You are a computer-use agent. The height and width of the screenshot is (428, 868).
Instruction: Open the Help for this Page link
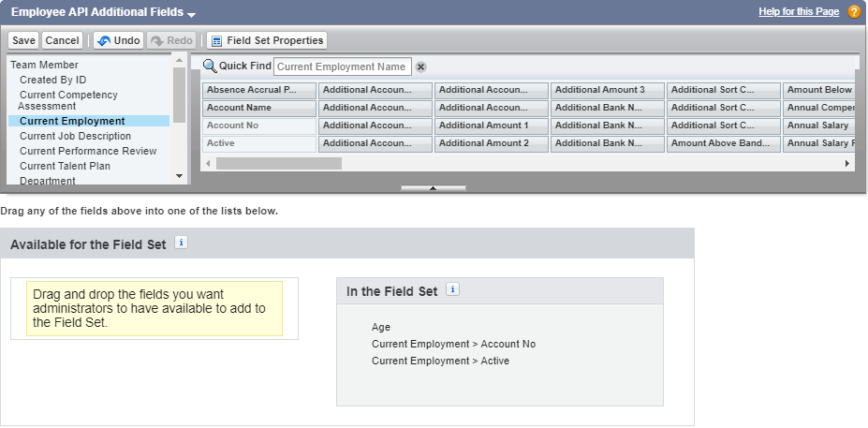point(799,11)
